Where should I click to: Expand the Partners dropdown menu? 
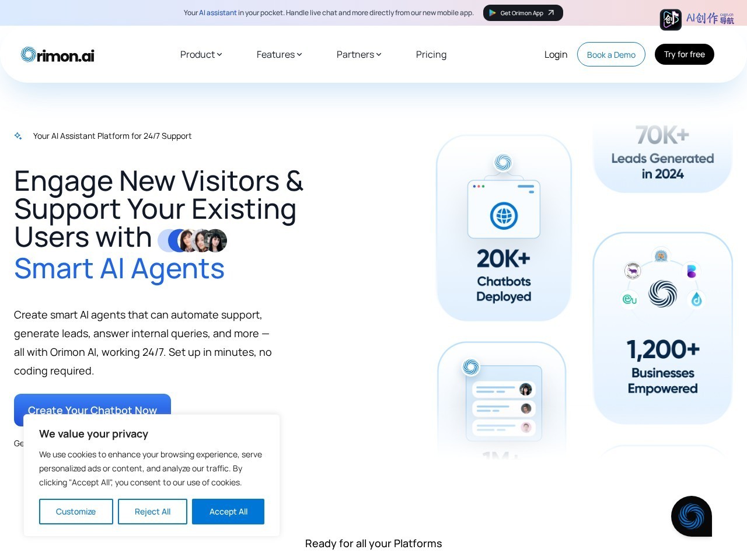click(x=359, y=54)
